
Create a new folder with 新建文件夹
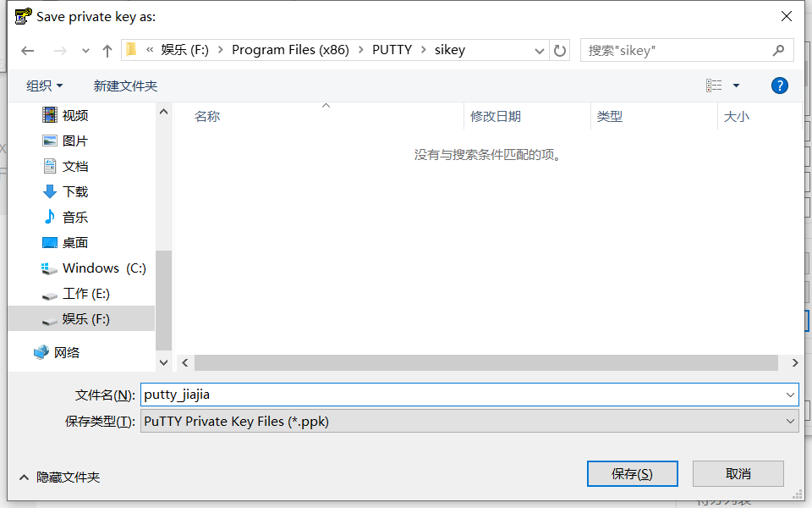[x=125, y=85]
